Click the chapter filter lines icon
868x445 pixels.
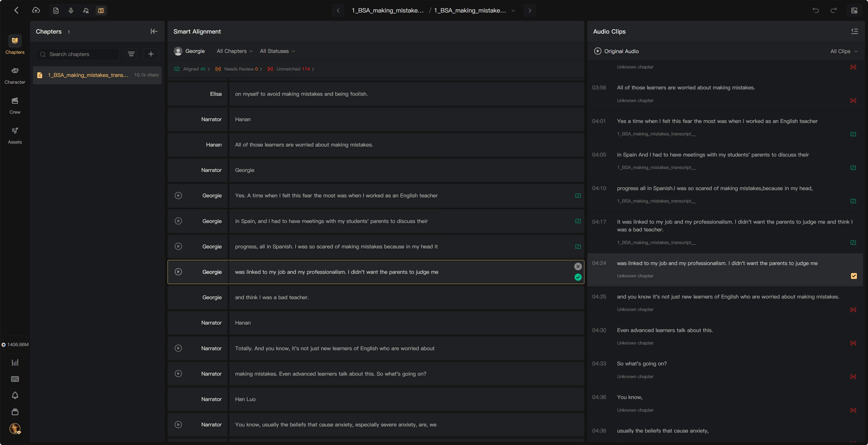pos(131,54)
